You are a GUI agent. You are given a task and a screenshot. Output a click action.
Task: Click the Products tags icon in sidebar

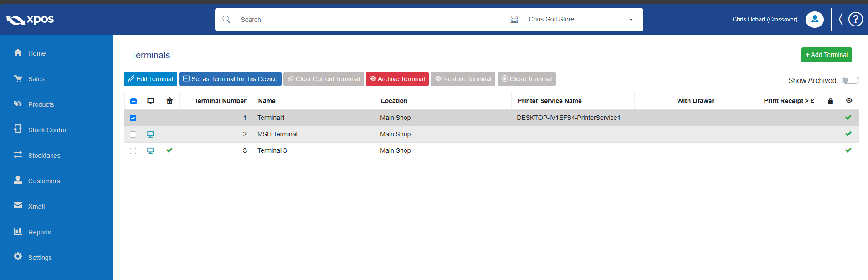tap(18, 104)
